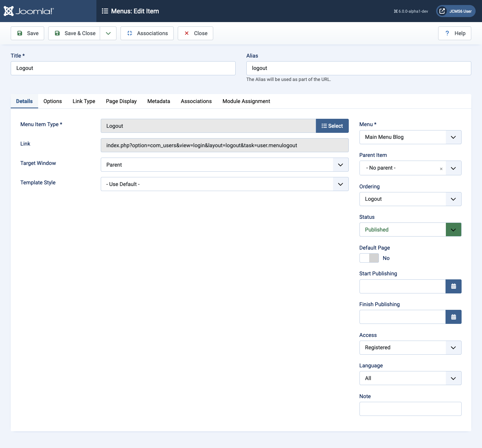Click the Alias input field
The image size is (482, 448).
(x=358, y=68)
